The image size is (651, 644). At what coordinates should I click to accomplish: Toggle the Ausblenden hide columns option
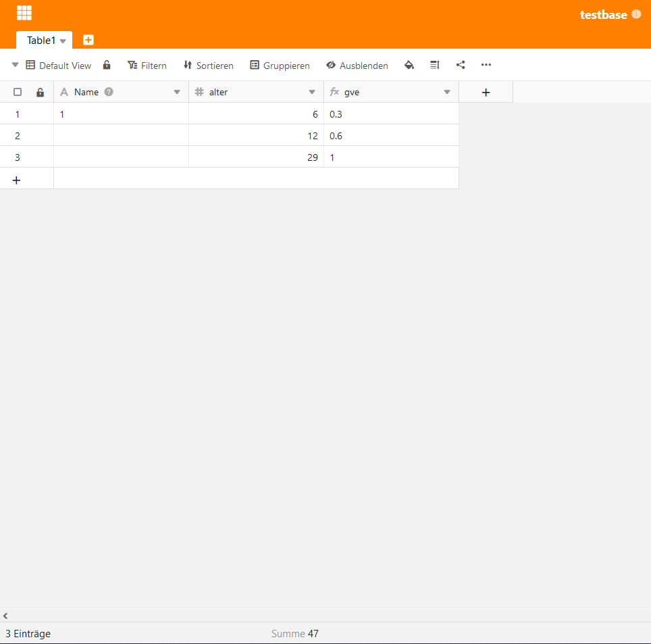[x=357, y=66]
